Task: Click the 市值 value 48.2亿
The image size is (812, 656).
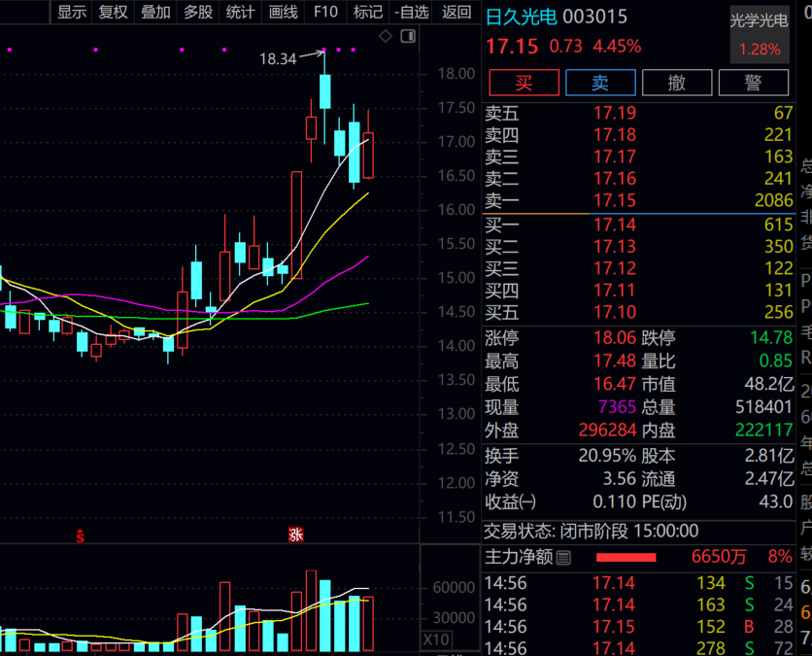Action: pyautogui.click(x=769, y=384)
